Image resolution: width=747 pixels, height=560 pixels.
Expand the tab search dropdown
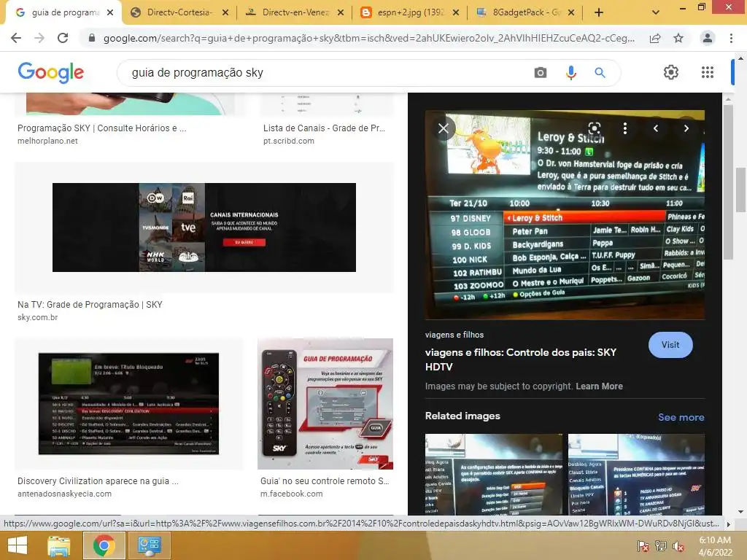tap(656, 12)
